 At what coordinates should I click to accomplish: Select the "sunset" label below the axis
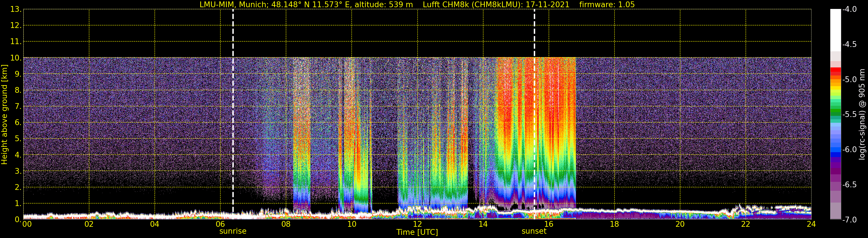[534, 231]
